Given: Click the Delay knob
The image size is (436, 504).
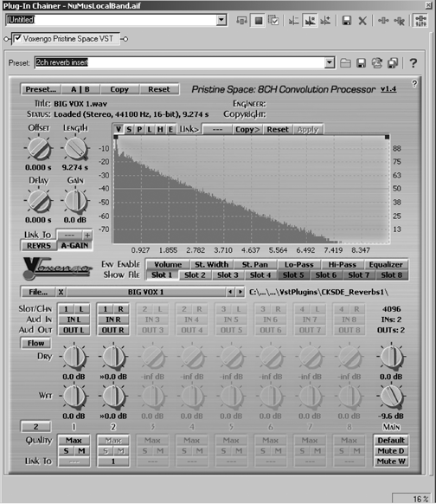Looking at the screenshot, I should coord(39,201).
